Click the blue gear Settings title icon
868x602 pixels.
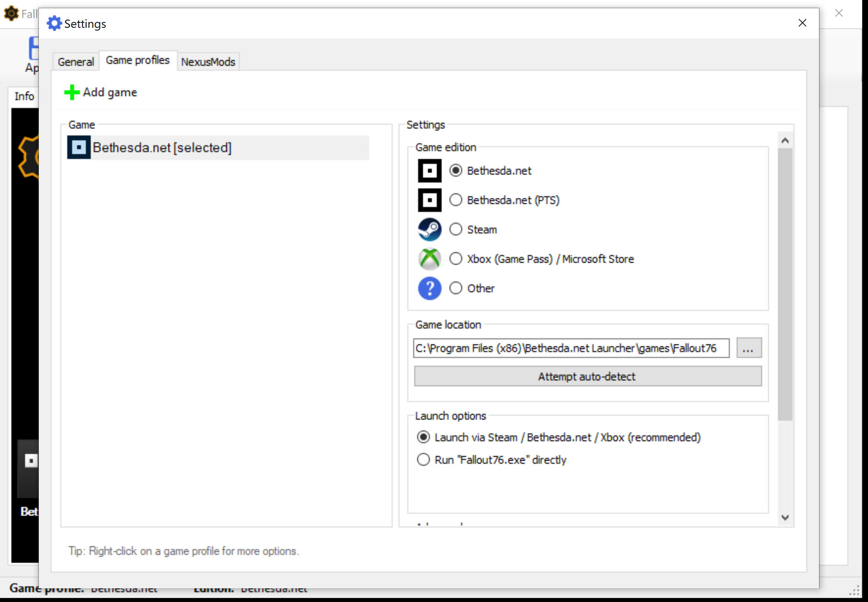(x=54, y=24)
